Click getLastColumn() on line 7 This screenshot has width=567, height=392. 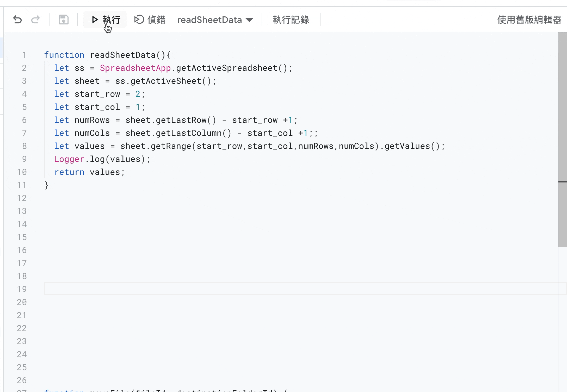[x=193, y=133]
